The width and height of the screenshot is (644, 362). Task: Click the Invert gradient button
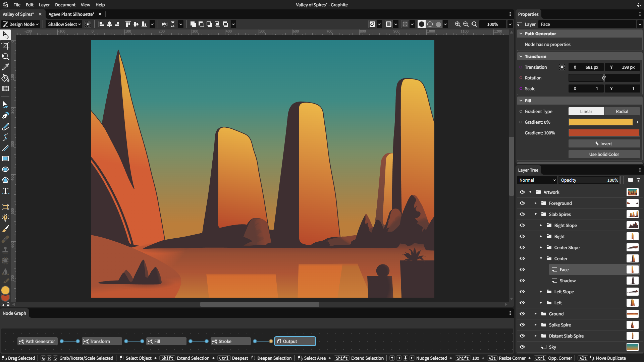[x=604, y=143]
